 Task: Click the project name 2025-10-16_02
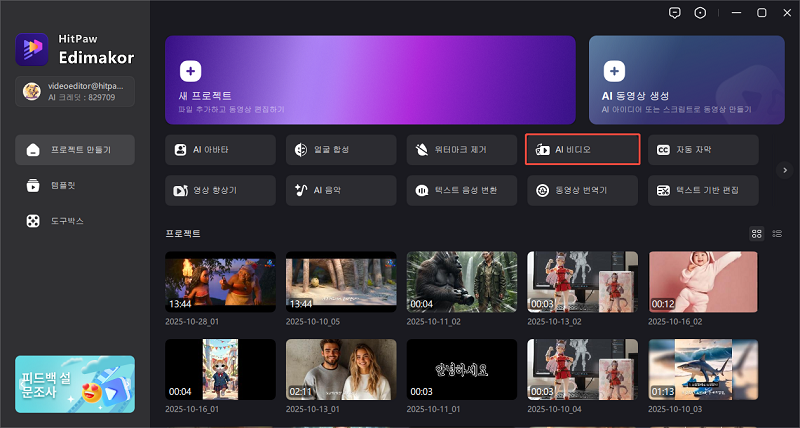[675, 322]
